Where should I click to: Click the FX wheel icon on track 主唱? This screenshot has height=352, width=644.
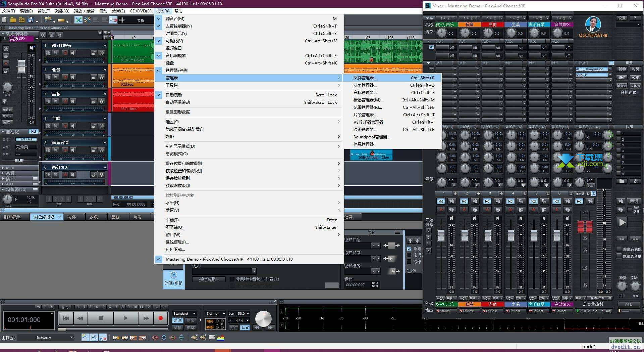[x=102, y=126]
